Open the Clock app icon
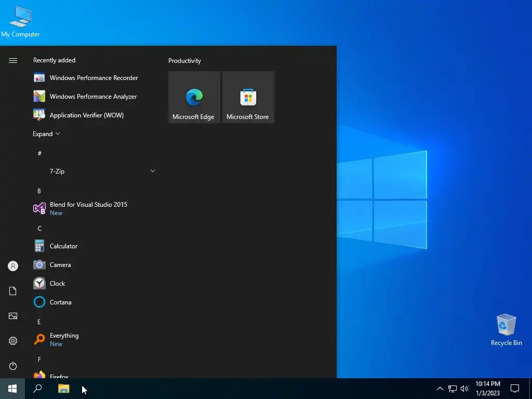This screenshot has width=532, height=399. [39, 283]
